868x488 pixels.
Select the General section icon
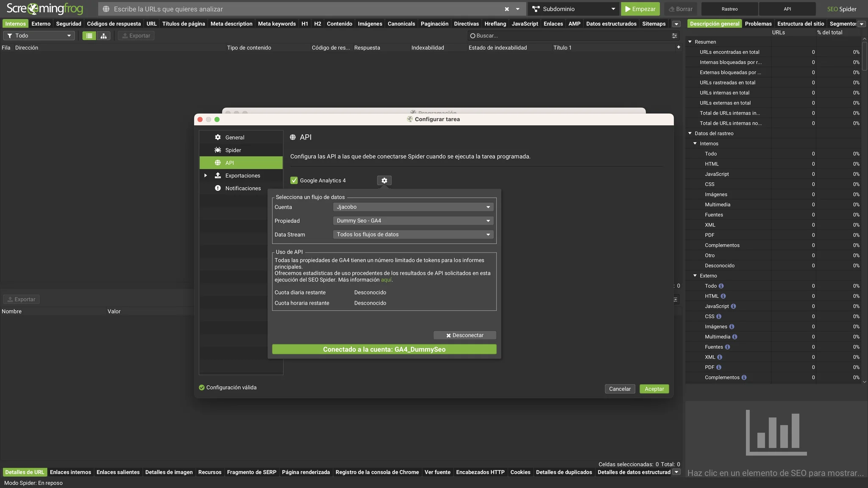click(218, 137)
